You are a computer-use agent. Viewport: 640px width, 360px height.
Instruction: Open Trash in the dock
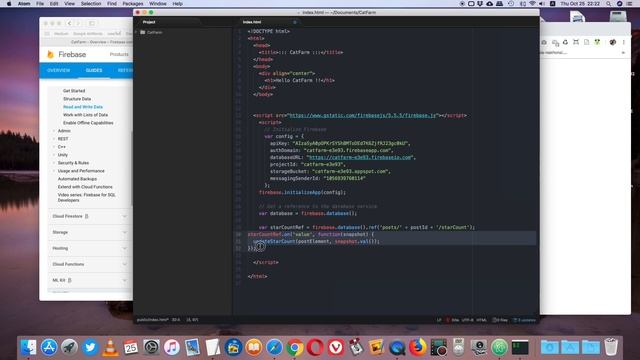point(611,347)
